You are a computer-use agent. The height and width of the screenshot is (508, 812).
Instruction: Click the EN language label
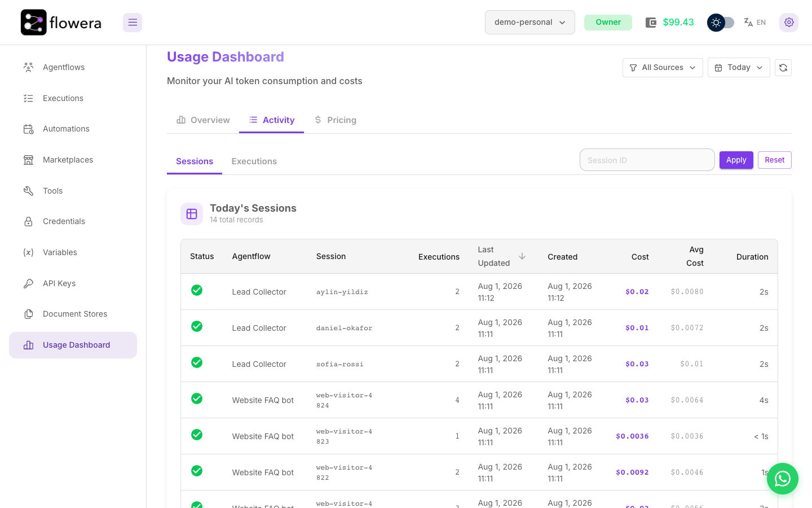[x=761, y=23]
